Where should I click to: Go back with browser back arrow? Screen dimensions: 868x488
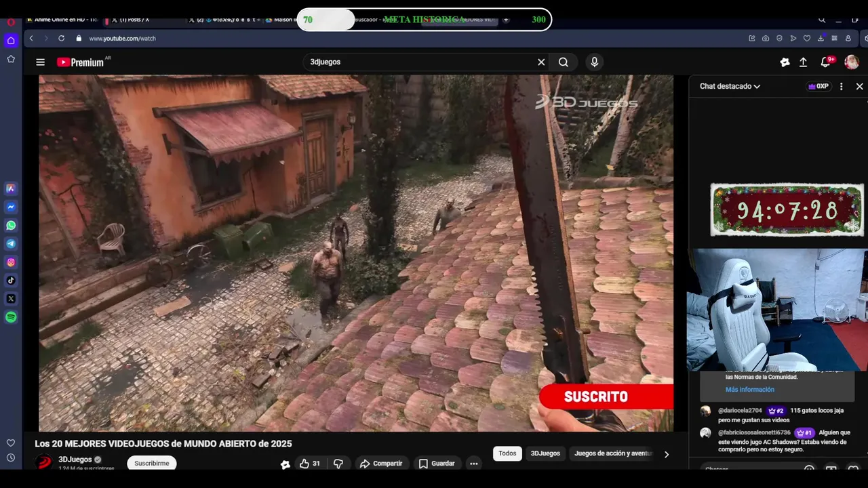[x=31, y=39]
